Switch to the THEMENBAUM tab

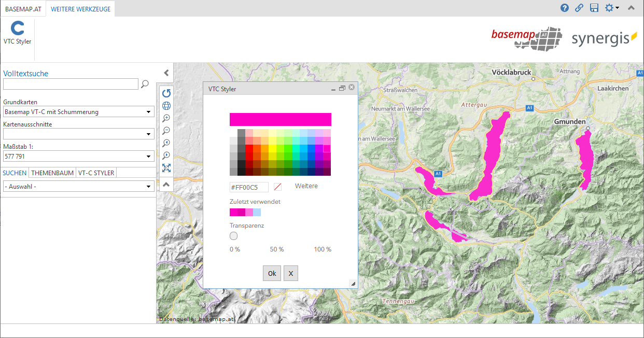(52, 173)
